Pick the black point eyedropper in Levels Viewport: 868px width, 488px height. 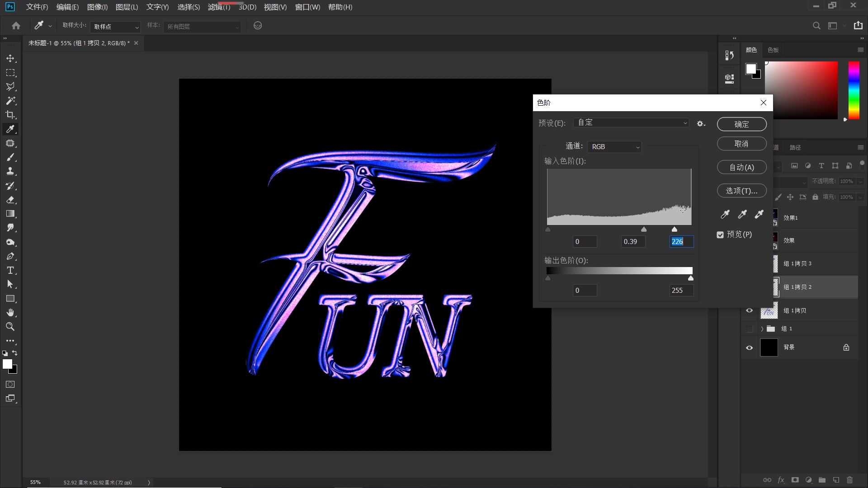tap(725, 214)
